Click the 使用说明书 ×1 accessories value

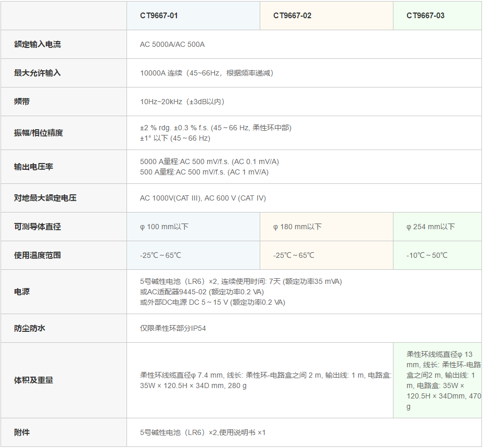click(x=202, y=432)
